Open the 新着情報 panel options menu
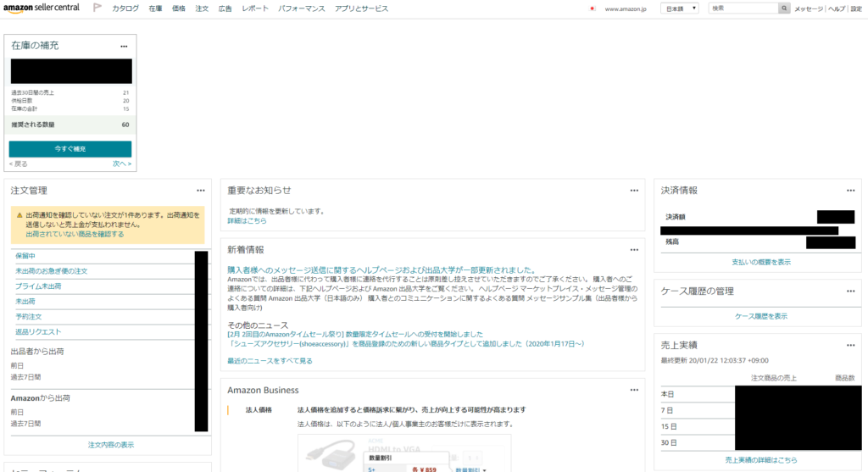868x472 pixels. [634, 250]
